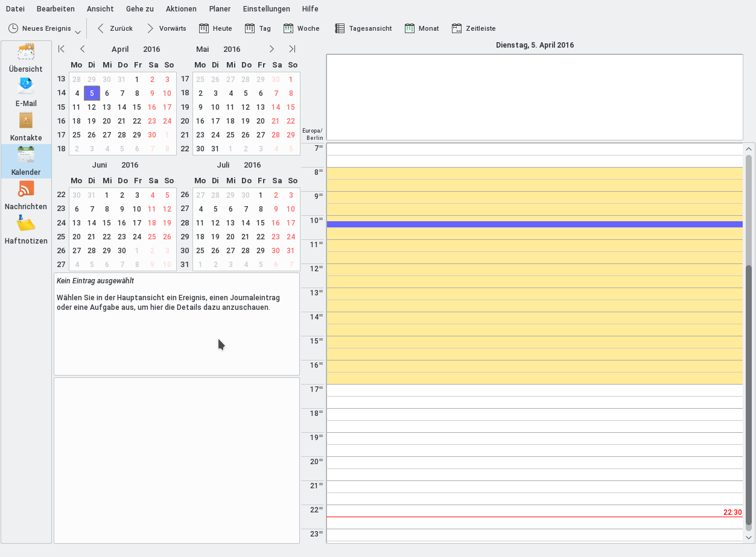
Task: Switch to Woche view
Action: [x=301, y=28]
